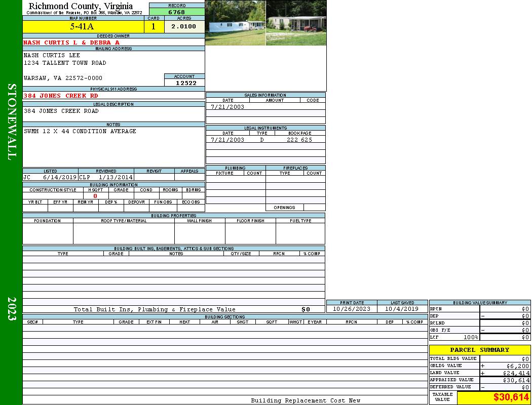The height and width of the screenshot is (405, 532).
Task: Select the map number 5-41A field
Action: click(x=83, y=27)
